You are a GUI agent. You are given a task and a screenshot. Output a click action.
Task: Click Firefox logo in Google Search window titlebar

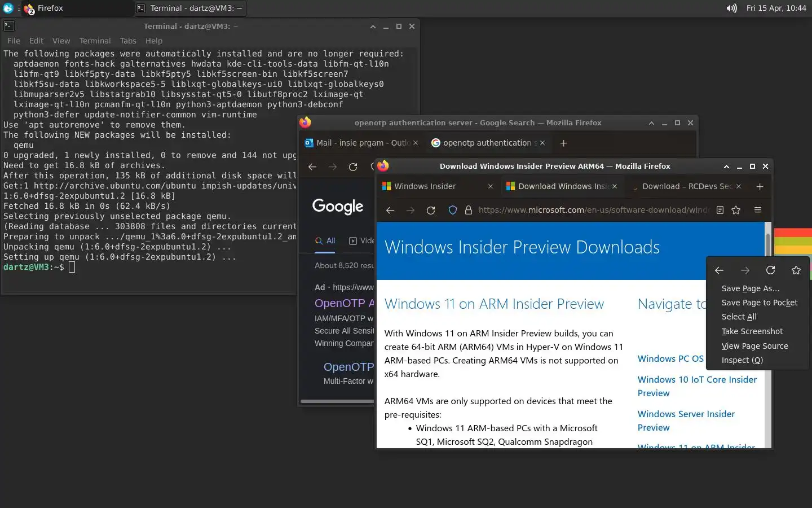point(305,122)
